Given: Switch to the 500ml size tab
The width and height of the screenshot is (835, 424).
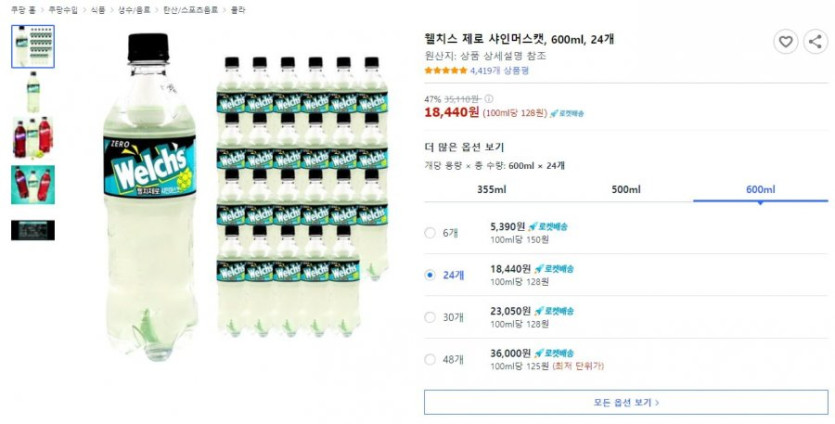Looking at the screenshot, I should pyautogui.click(x=626, y=190).
